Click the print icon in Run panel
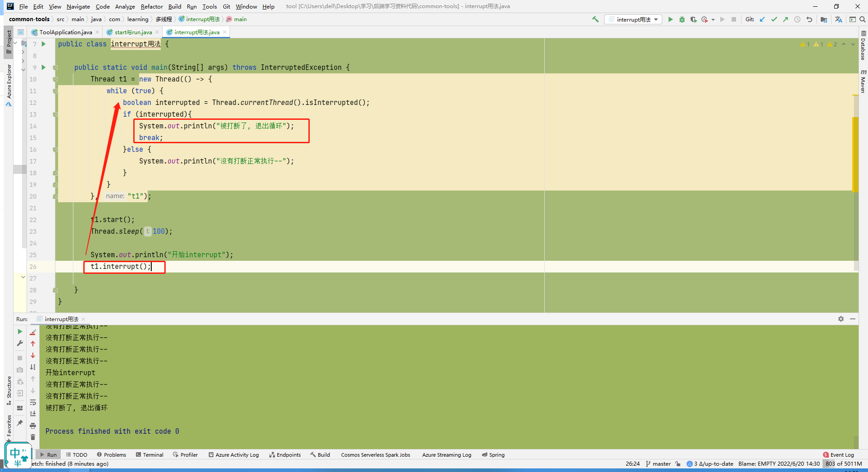The height and width of the screenshot is (472, 868). tap(33, 426)
